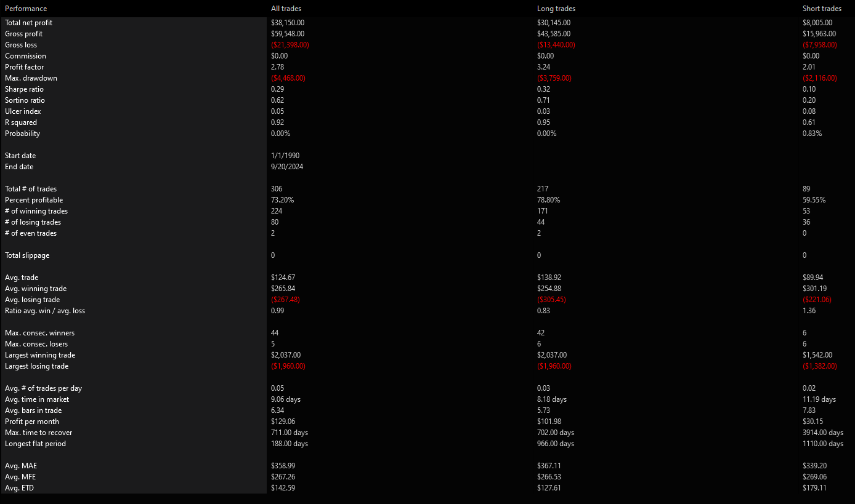
Task: Select the Max. consec. winners label
Action: pos(39,333)
